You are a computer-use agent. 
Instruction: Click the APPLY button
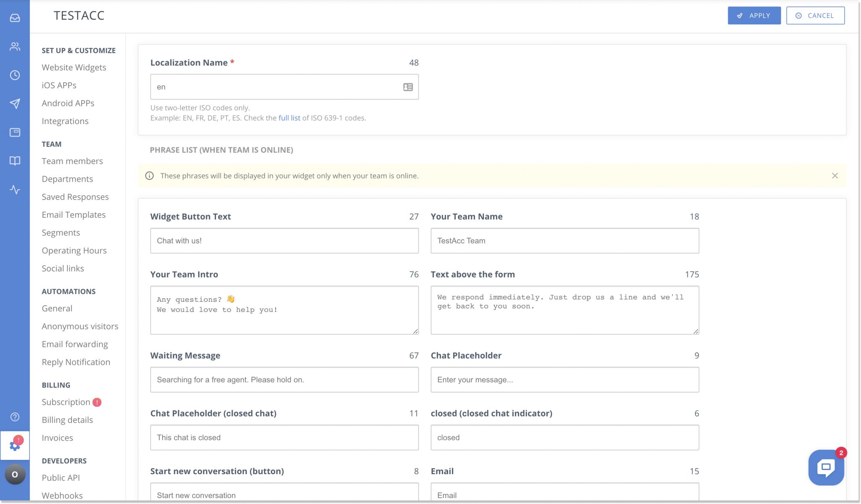coord(754,15)
